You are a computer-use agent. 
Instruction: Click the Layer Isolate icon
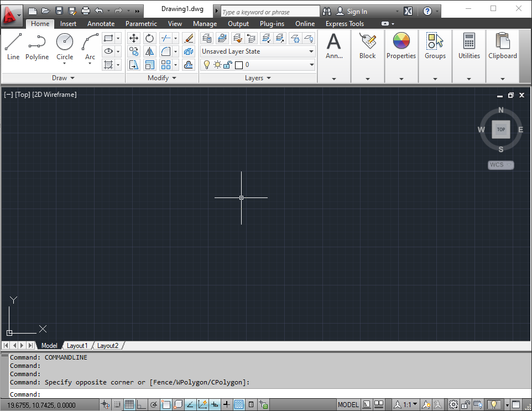(267, 38)
